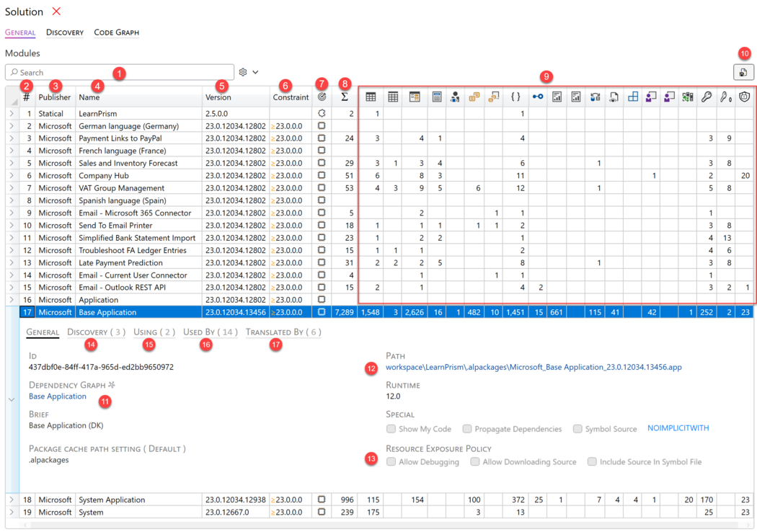Screen dimensions: 757x532
Task: Toggle the Propagate Dependencies checkbox
Action: [x=467, y=429]
